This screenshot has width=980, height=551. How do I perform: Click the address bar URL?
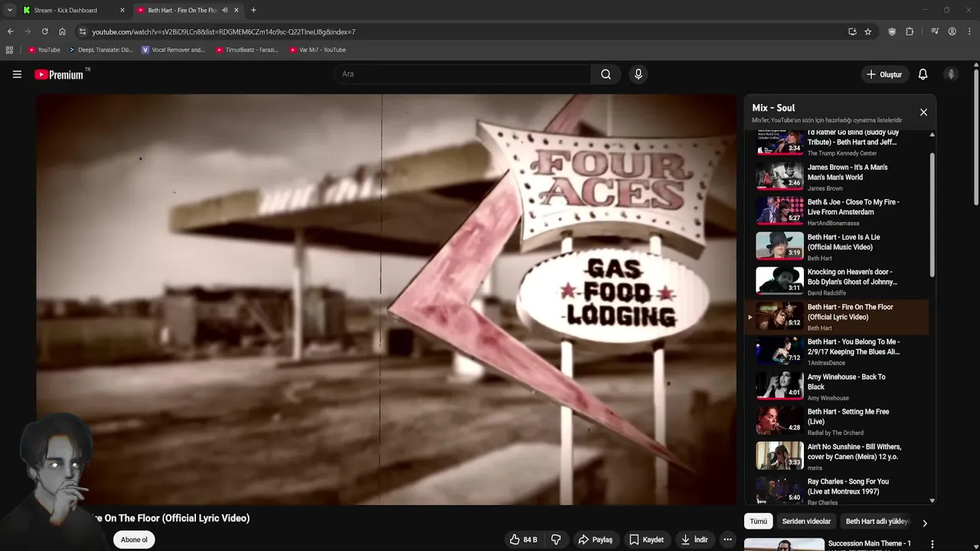coord(224,32)
